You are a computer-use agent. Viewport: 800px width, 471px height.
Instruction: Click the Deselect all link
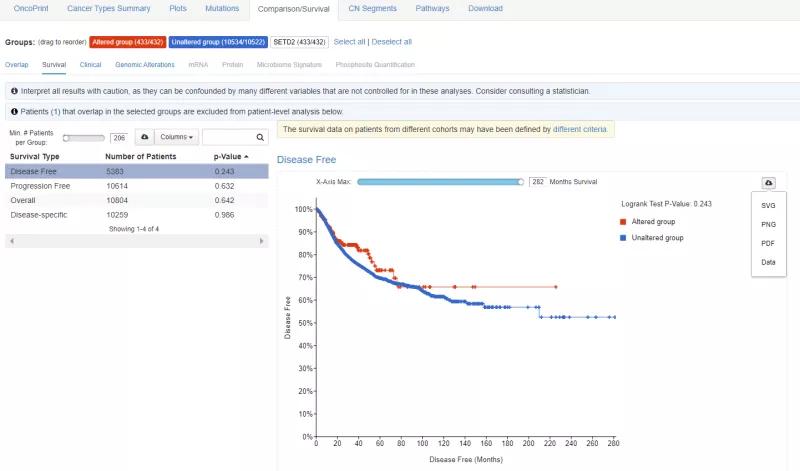pos(392,42)
